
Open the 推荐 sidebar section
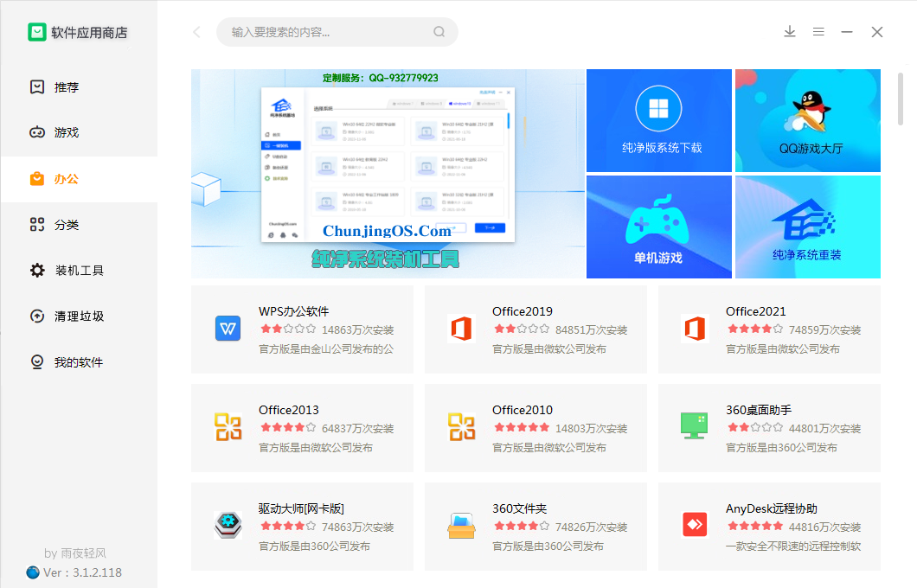[79, 87]
